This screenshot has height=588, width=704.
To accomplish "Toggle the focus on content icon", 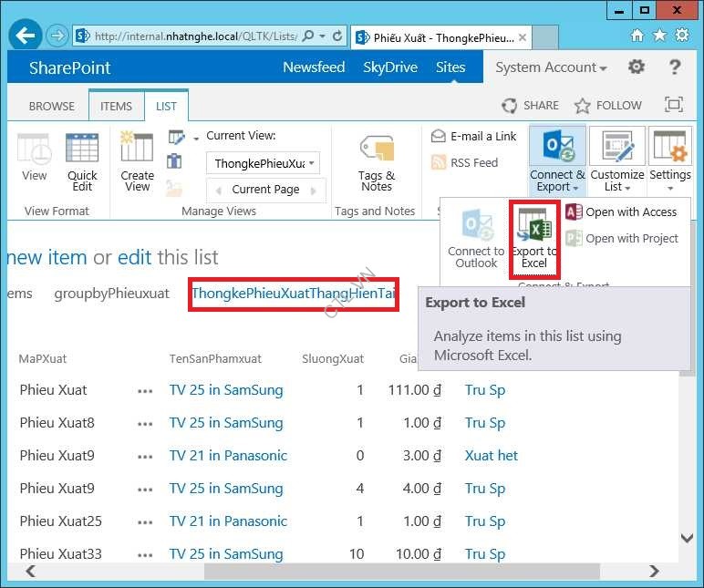I will pos(673,105).
